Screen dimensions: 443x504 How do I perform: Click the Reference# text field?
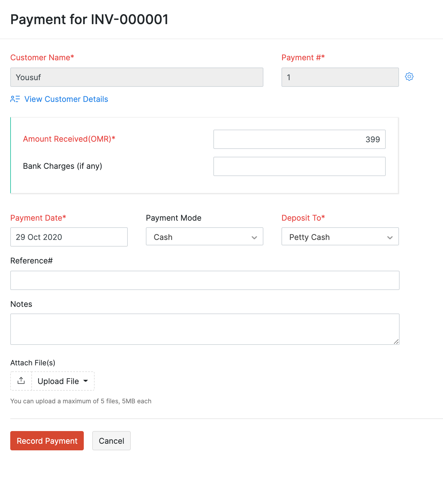click(x=205, y=280)
